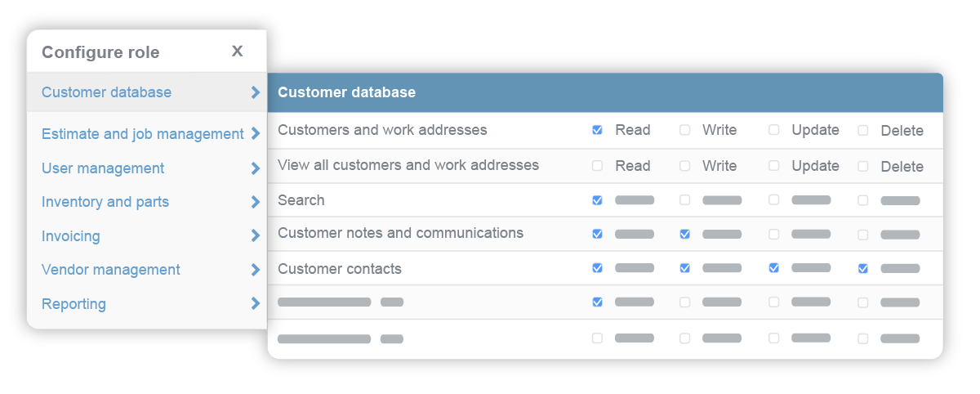Uncheck second checkbox for Customer notes and communications
The height and width of the screenshot is (394, 980).
[684, 234]
